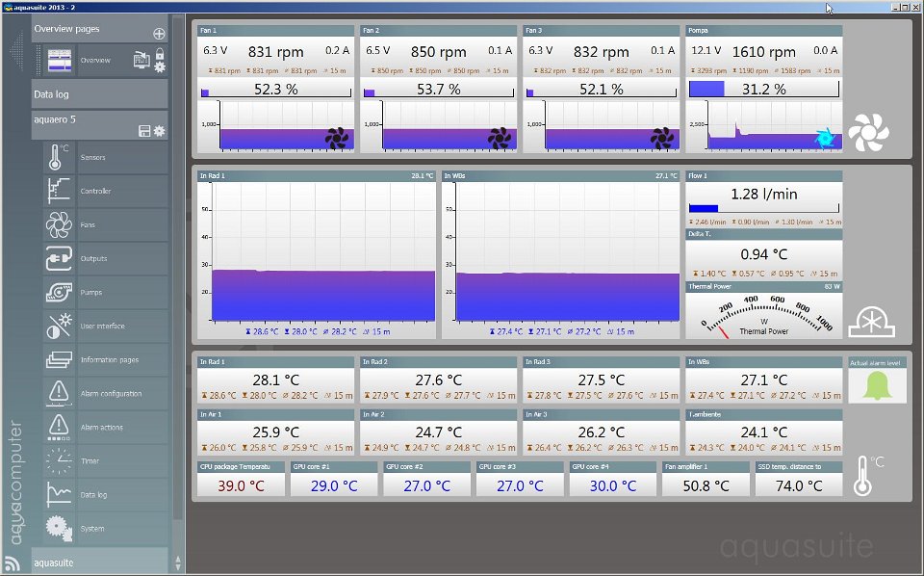Click the large white thermometer icon
This screenshot has height=576, width=924.
click(x=862, y=475)
